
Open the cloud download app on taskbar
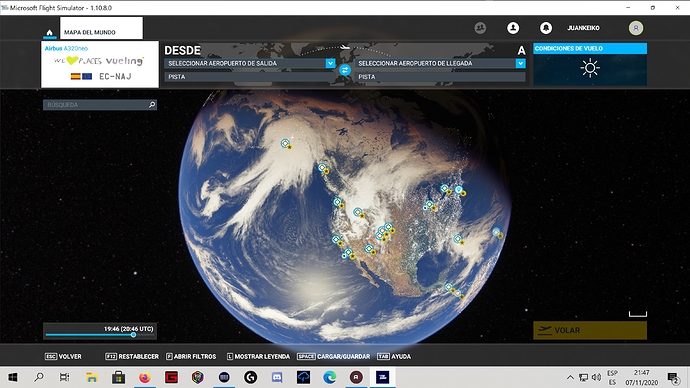(x=303, y=377)
